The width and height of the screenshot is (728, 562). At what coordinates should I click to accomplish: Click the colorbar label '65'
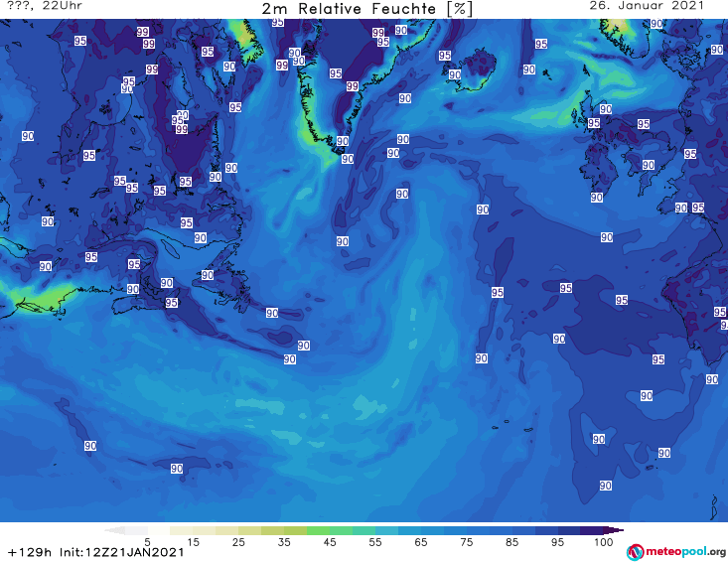pyautogui.click(x=421, y=542)
